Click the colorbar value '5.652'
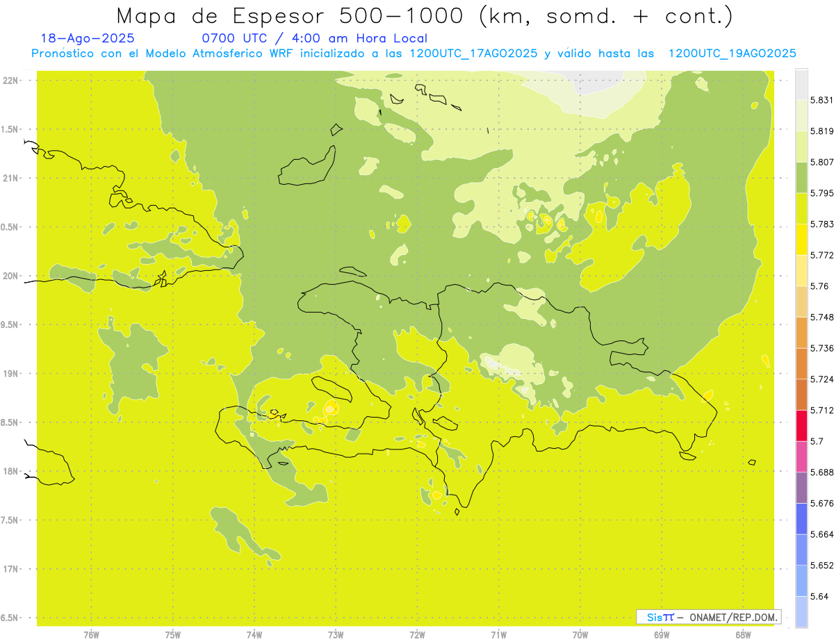The width and height of the screenshot is (834, 644). pos(821,565)
